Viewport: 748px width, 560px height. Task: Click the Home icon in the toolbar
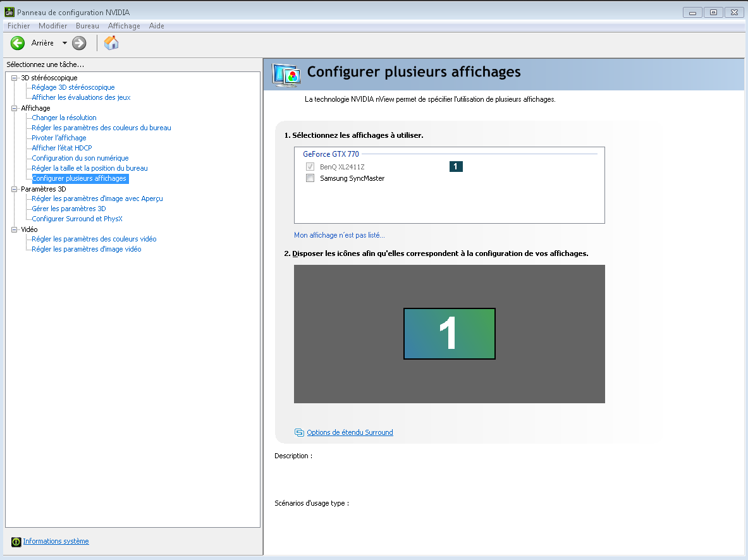(111, 43)
